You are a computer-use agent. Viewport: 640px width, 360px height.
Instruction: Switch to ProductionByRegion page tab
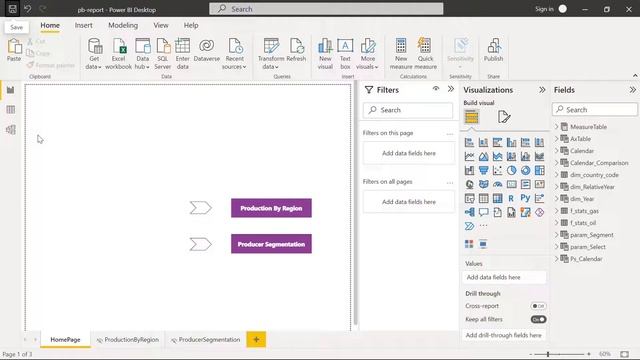click(x=128, y=340)
